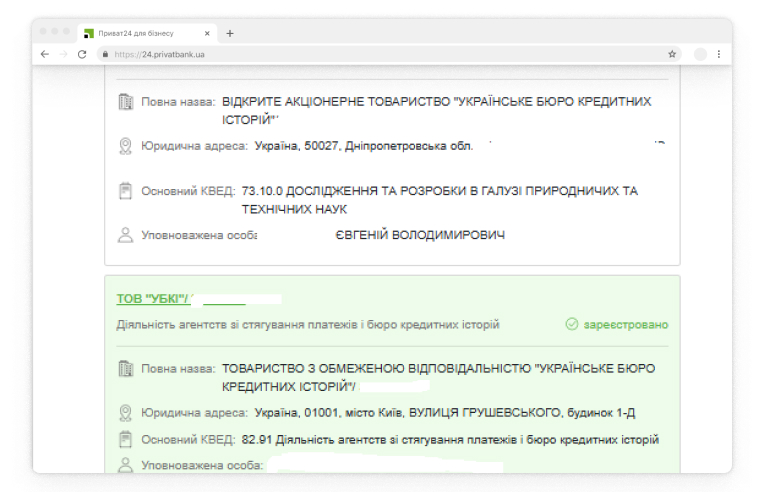This screenshot has height=492, width=764.
Task: Click the location pin beside Дніпропетровська address
Action: click(x=126, y=146)
